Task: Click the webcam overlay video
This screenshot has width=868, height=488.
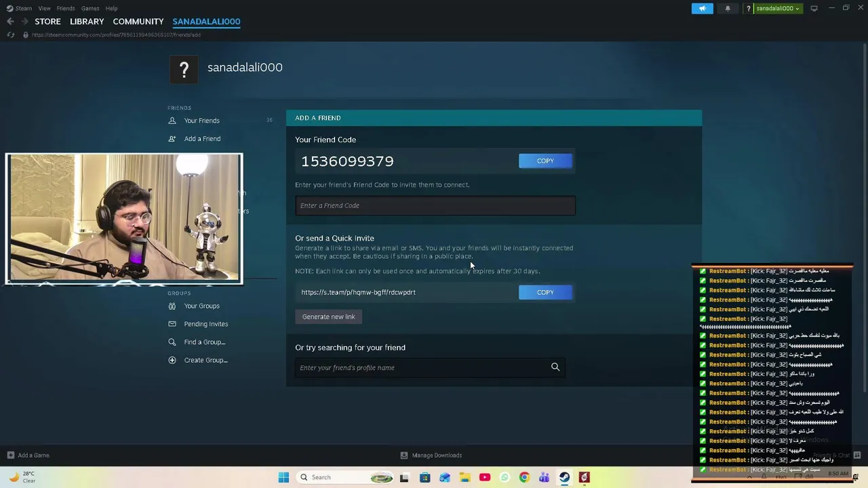Action: (124, 218)
